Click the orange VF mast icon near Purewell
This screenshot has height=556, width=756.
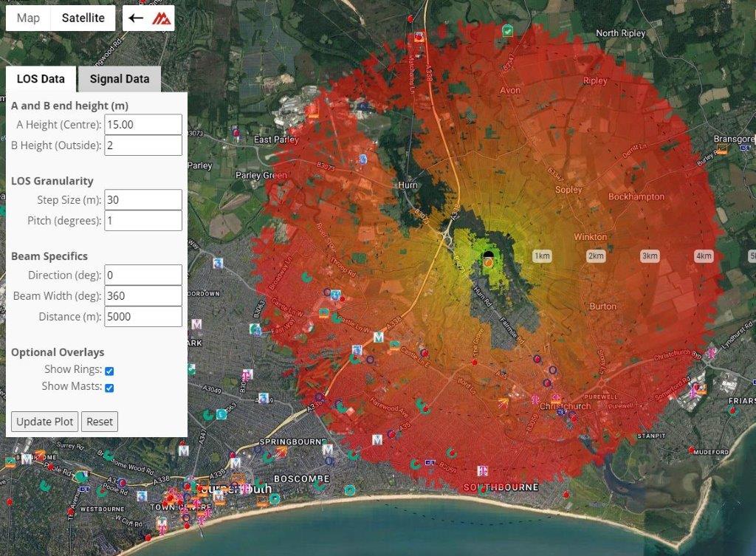click(557, 398)
